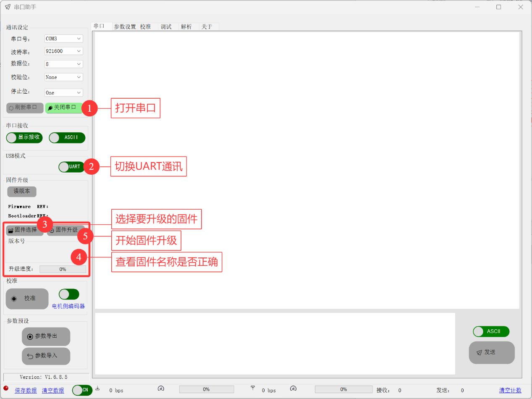Viewport: 532px width, 399px height.
Task: Open the 串口号 COM3 dropdown
Action: pyautogui.click(x=63, y=39)
